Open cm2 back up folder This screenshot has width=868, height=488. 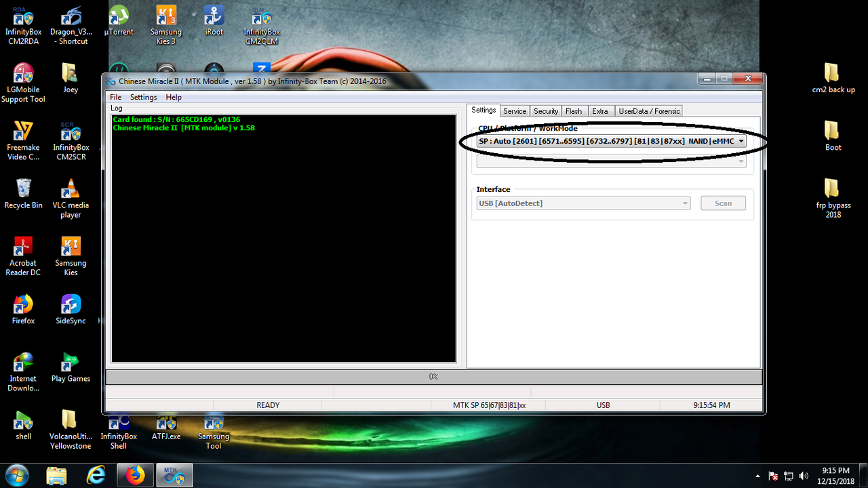point(833,78)
